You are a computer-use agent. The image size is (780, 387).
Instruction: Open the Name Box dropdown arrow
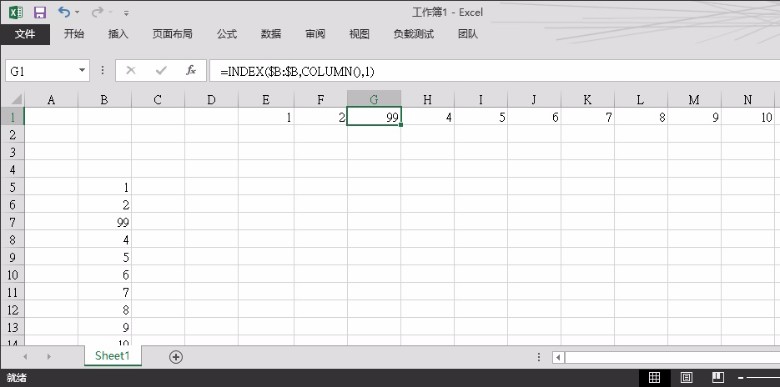click(82, 71)
